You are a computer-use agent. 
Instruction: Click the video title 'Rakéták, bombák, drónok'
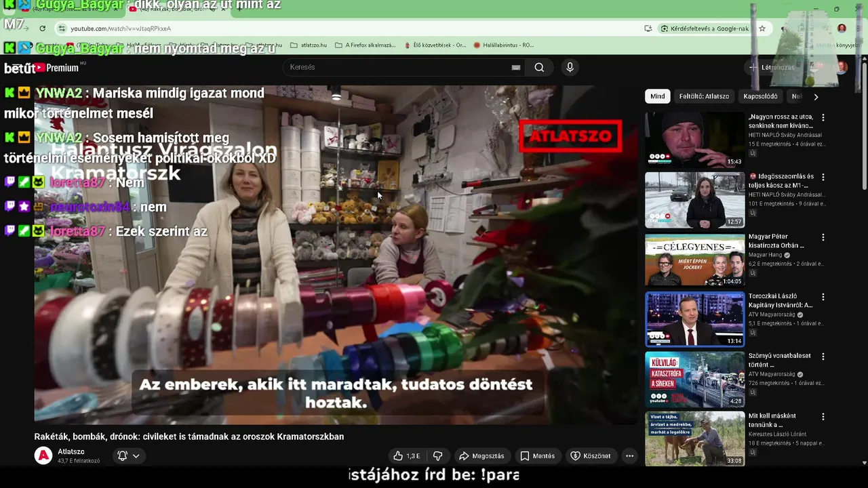click(x=189, y=436)
